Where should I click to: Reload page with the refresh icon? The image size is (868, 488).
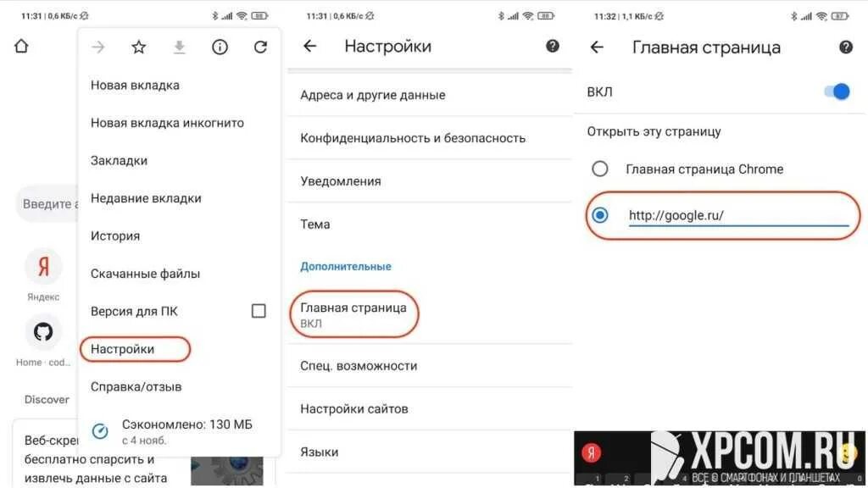tap(261, 47)
